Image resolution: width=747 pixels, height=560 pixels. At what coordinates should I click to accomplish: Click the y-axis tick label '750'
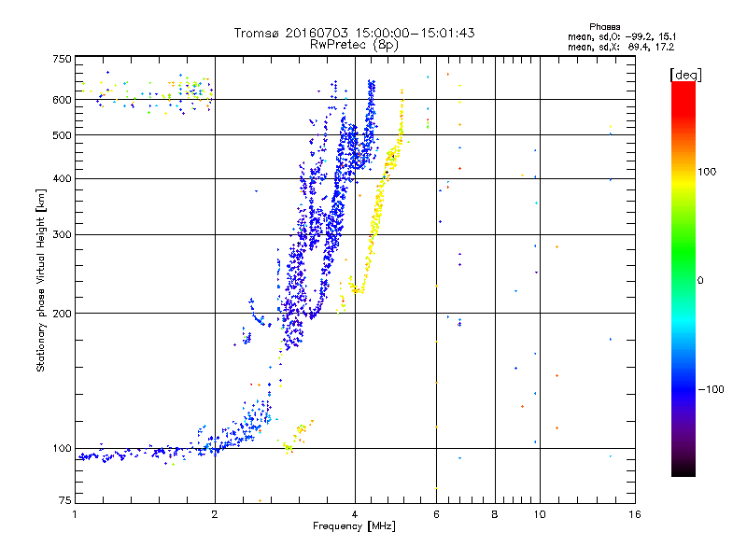[x=62, y=59]
